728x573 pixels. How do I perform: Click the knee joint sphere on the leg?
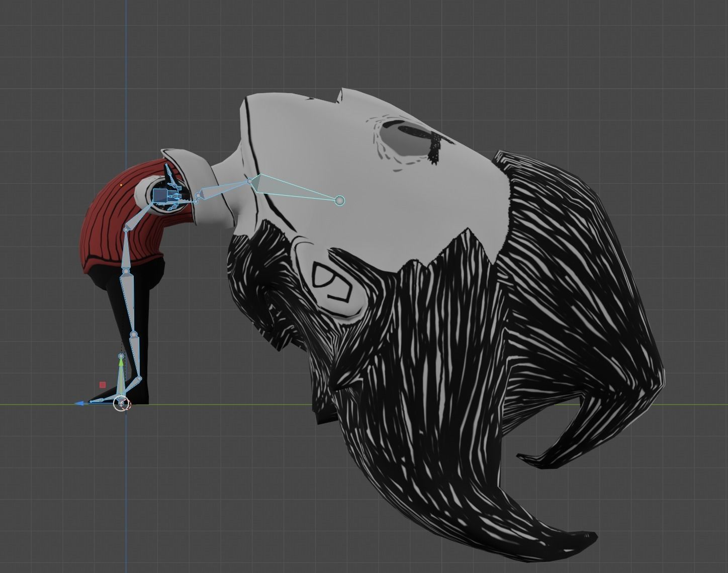click(134, 335)
